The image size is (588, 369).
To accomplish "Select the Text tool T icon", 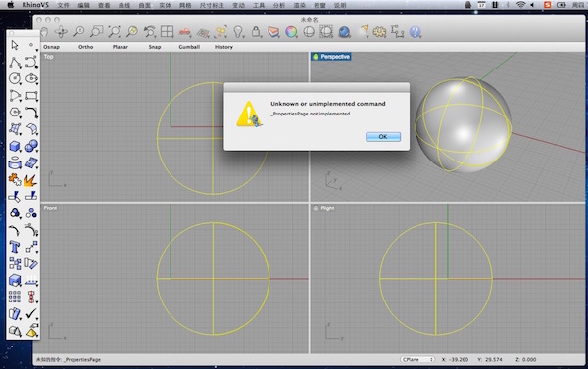I will (15, 247).
